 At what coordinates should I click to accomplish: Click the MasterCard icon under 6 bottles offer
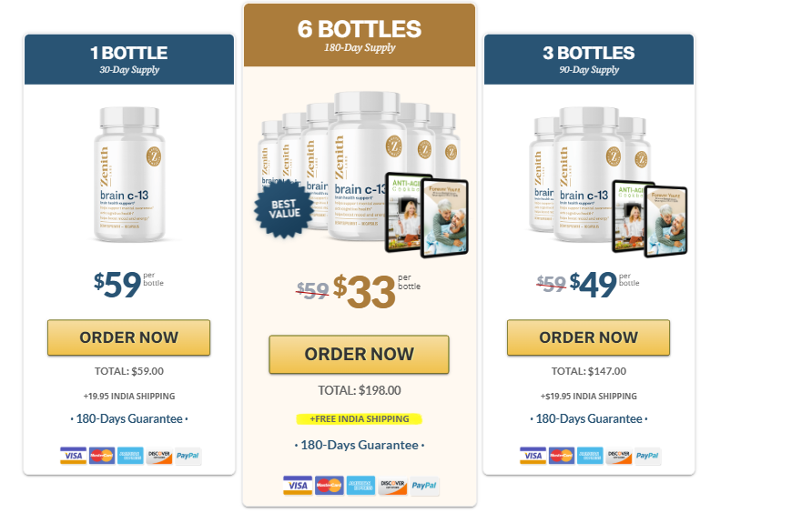[x=330, y=485]
